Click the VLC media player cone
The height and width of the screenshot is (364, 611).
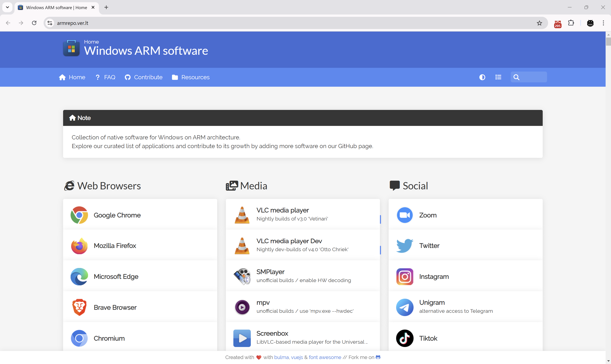pos(242,215)
